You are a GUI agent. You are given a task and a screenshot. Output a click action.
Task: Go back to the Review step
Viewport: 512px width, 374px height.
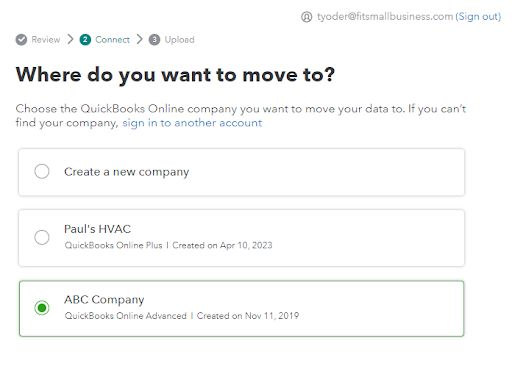[46, 40]
